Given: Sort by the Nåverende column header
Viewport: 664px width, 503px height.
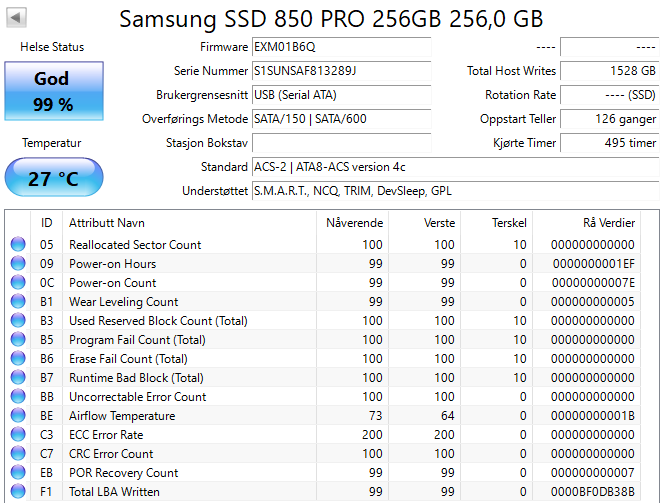Looking at the screenshot, I should (352, 223).
